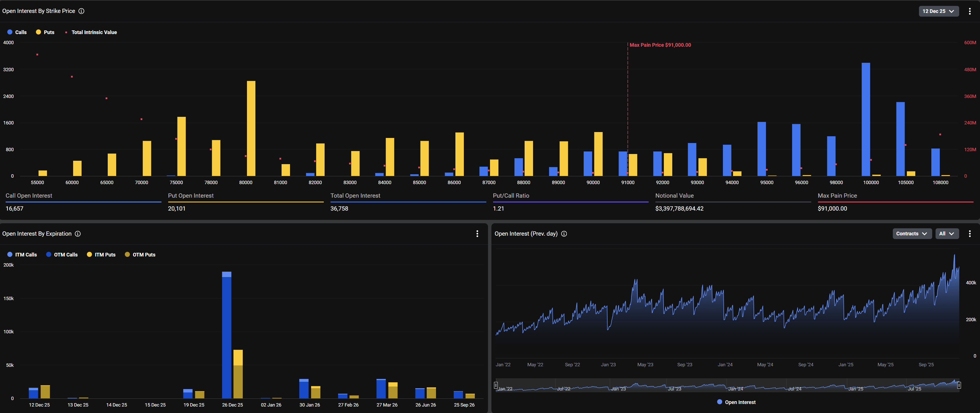Open three-dot menu of expiration panel

[477, 234]
